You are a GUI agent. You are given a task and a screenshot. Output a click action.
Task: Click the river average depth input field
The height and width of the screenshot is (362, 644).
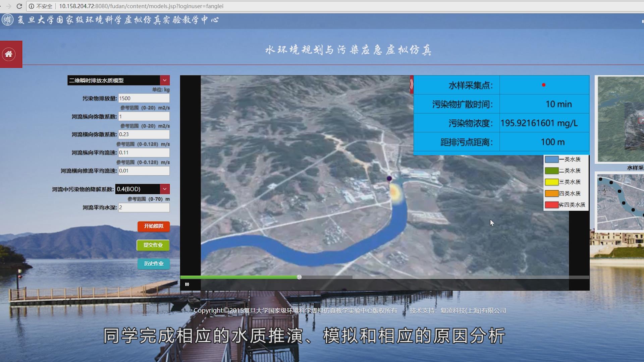click(144, 207)
